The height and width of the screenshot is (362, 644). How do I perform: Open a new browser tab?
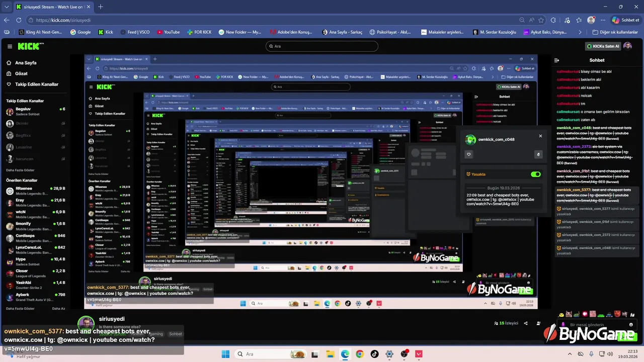click(101, 7)
